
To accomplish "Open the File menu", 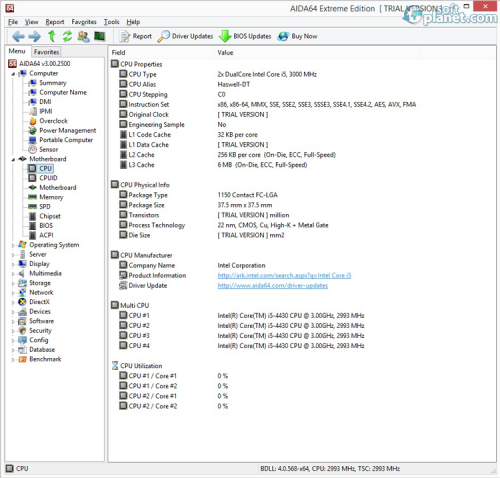I will (x=13, y=22).
